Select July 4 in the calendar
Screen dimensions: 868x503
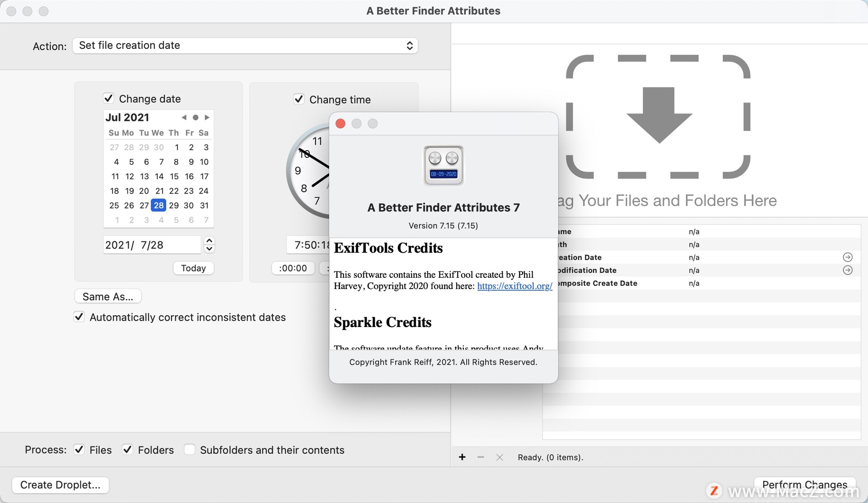click(x=116, y=161)
